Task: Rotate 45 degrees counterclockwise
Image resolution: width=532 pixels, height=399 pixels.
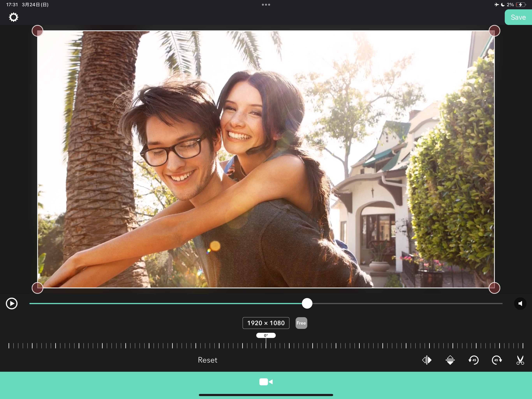Action: [x=473, y=360]
